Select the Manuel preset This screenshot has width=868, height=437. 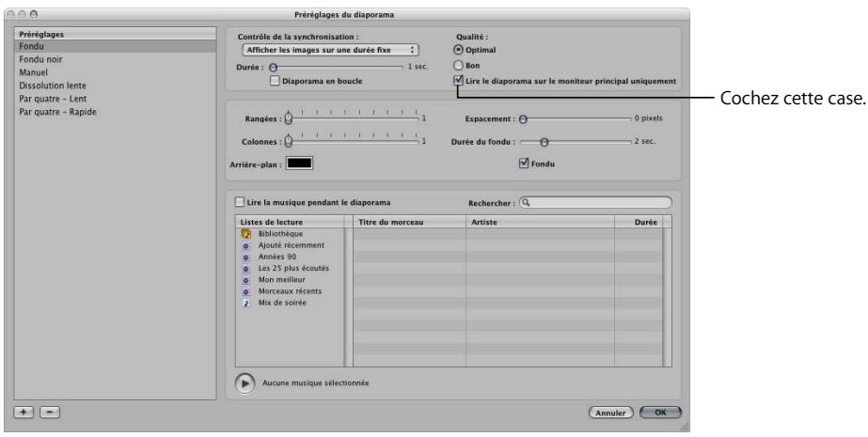115,72
